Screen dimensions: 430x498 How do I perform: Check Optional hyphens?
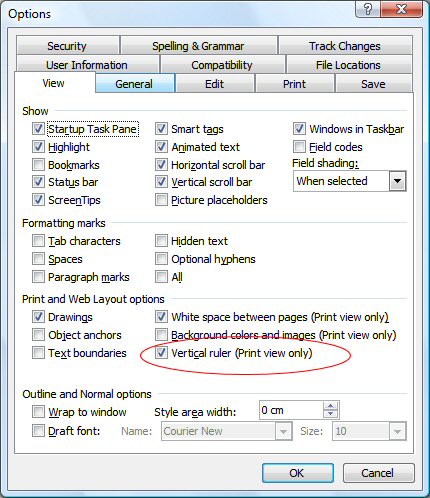pos(161,259)
